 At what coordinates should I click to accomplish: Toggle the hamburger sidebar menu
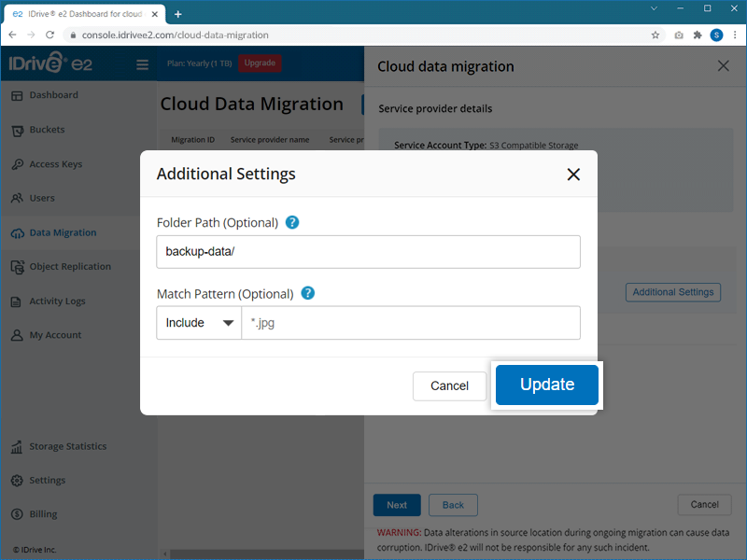[x=143, y=64]
